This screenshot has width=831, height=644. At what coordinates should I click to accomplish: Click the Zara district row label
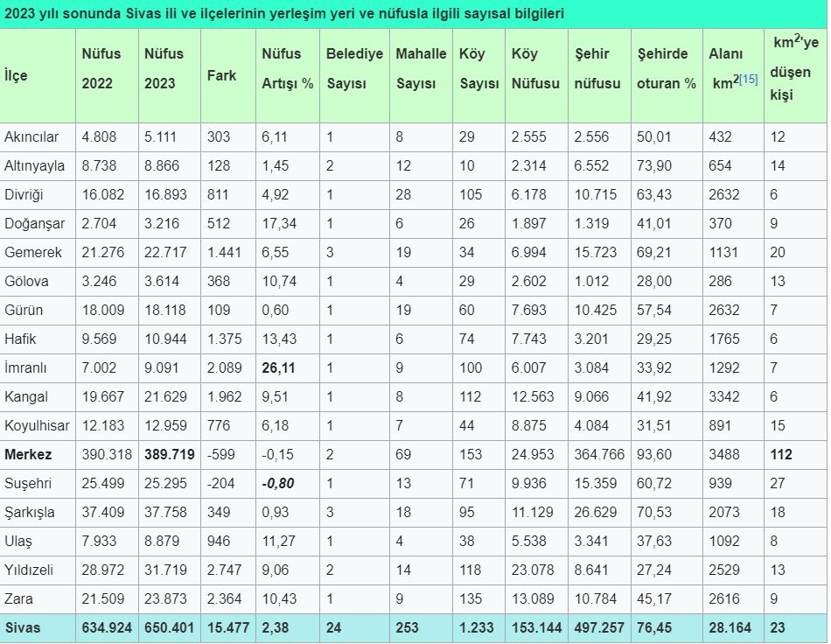pyautogui.click(x=20, y=598)
